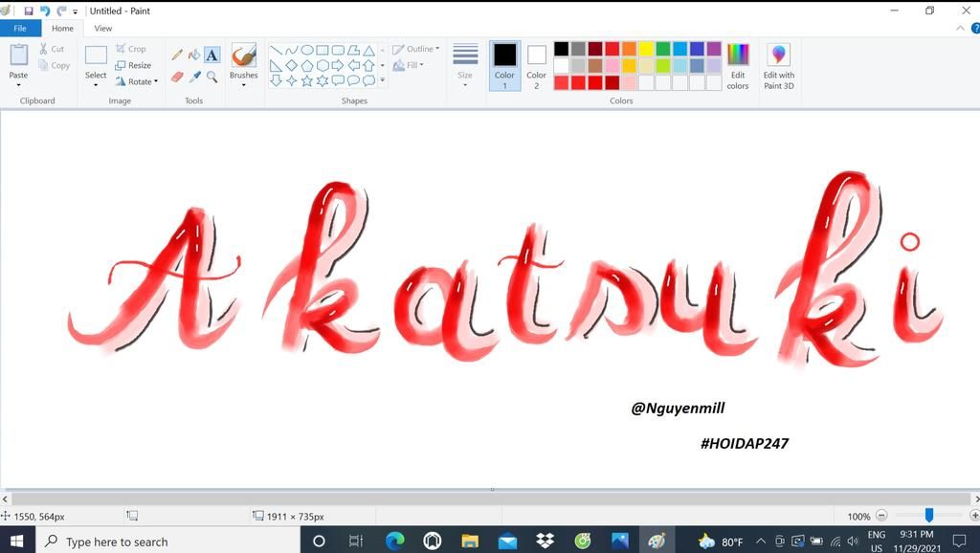The image size is (980, 553).
Task: Pick the purple color swatch
Action: (x=714, y=49)
